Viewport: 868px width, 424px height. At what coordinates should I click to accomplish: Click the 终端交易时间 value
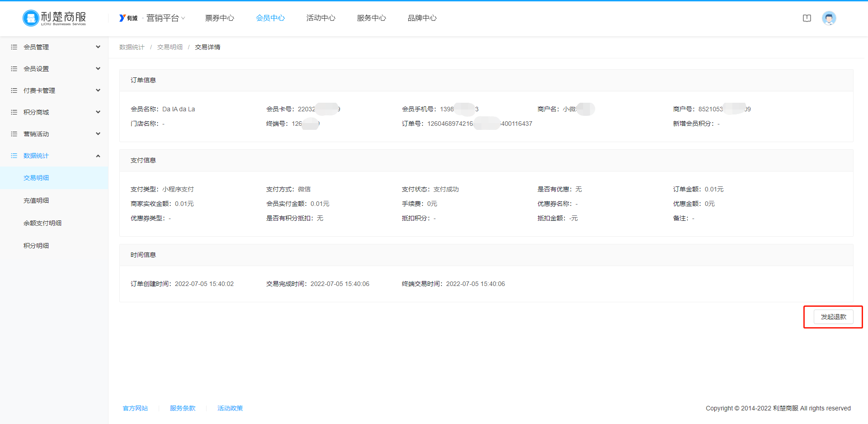point(476,284)
